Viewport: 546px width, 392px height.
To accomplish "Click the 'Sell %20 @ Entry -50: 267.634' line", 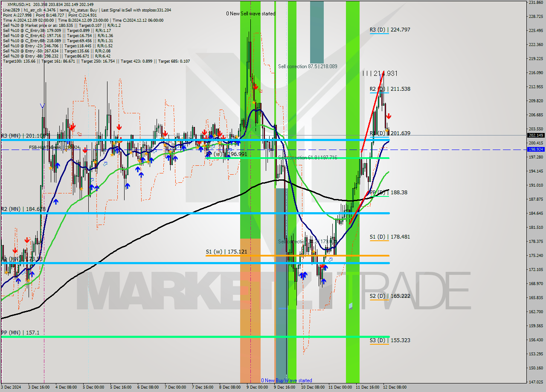I will 58,51.
